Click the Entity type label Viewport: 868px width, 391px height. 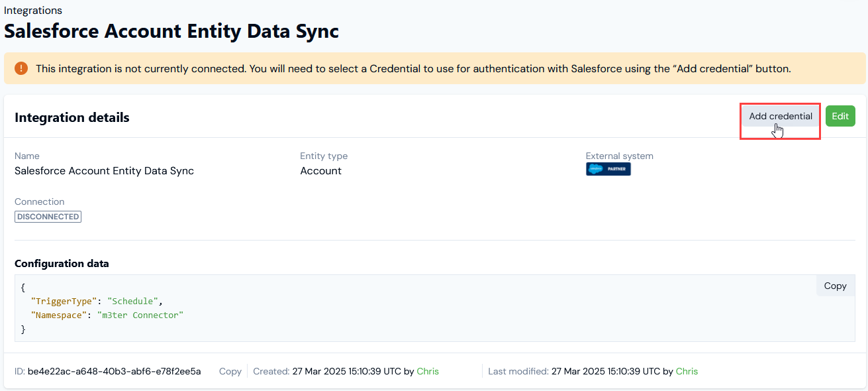tap(324, 156)
